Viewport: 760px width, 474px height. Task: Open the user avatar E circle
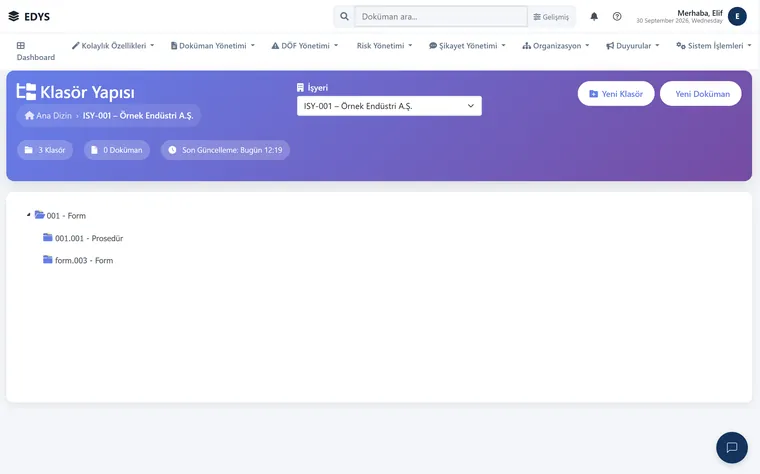737,16
